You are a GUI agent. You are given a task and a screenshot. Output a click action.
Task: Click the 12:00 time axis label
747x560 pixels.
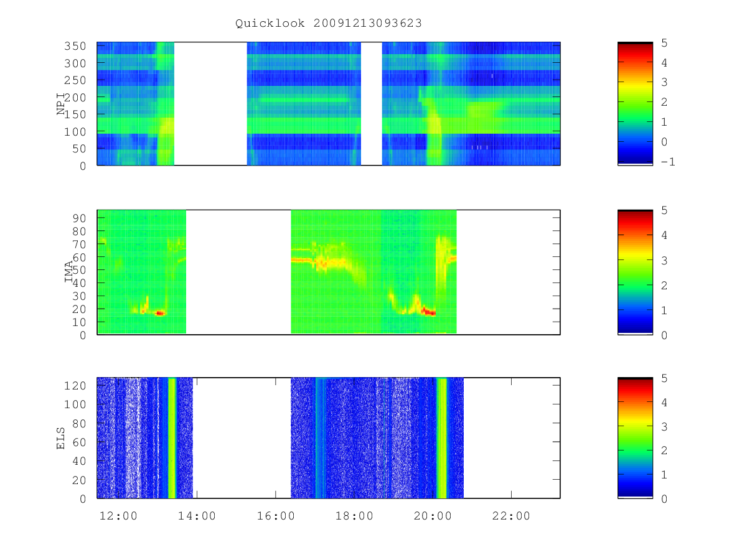(x=118, y=516)
